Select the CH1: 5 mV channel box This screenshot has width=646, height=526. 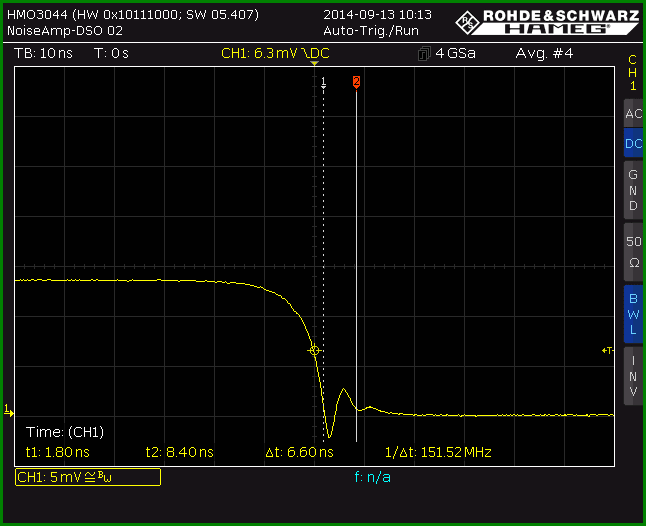pos(88,477)
